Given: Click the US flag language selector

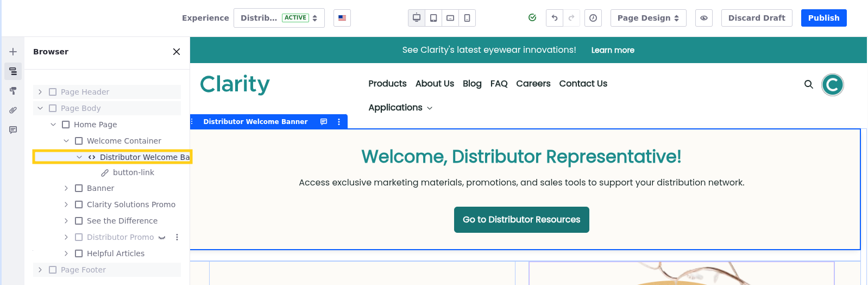Looking at the screenshot, I should [x=342, y=18].
